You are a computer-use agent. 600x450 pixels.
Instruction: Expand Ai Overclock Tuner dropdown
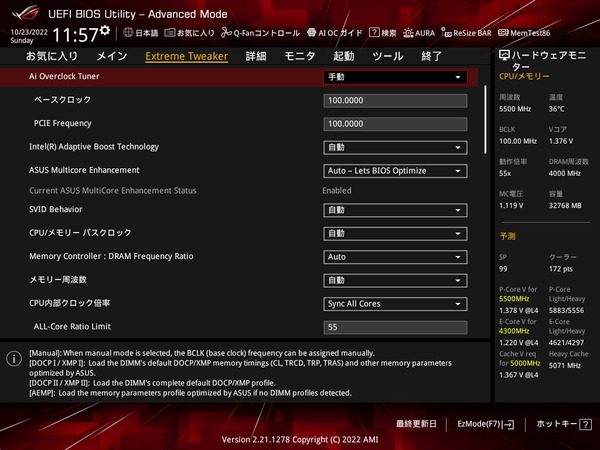[395, 77]
